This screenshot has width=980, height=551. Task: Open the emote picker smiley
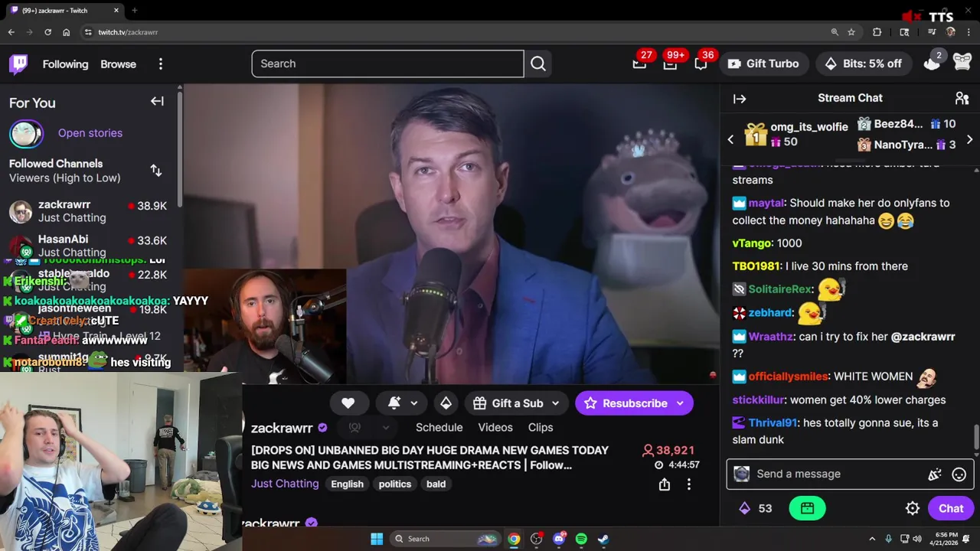[959, 474]
